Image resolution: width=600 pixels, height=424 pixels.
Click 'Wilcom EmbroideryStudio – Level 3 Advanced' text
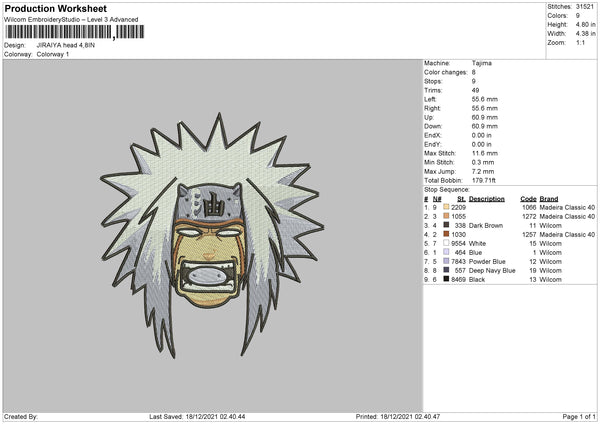[71, 20]
